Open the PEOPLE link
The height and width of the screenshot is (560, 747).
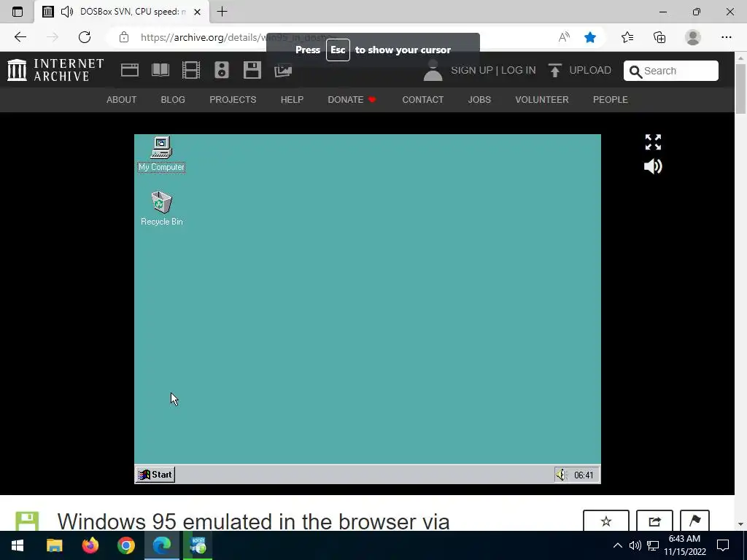tap(611, 99)
